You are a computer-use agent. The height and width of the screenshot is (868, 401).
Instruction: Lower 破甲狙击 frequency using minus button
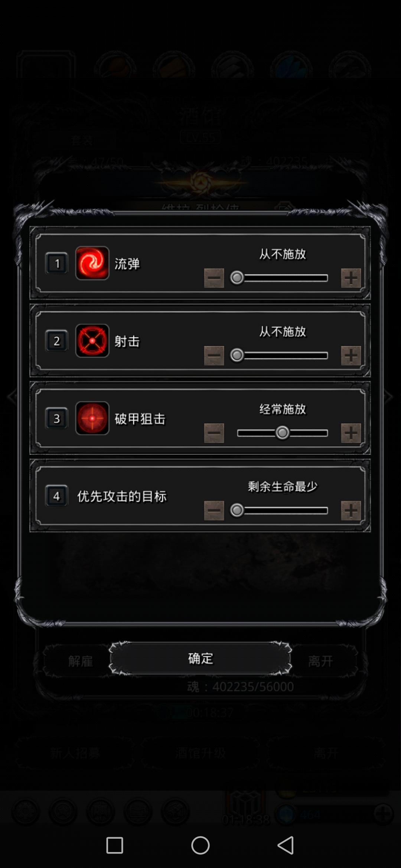click(214, 433)
